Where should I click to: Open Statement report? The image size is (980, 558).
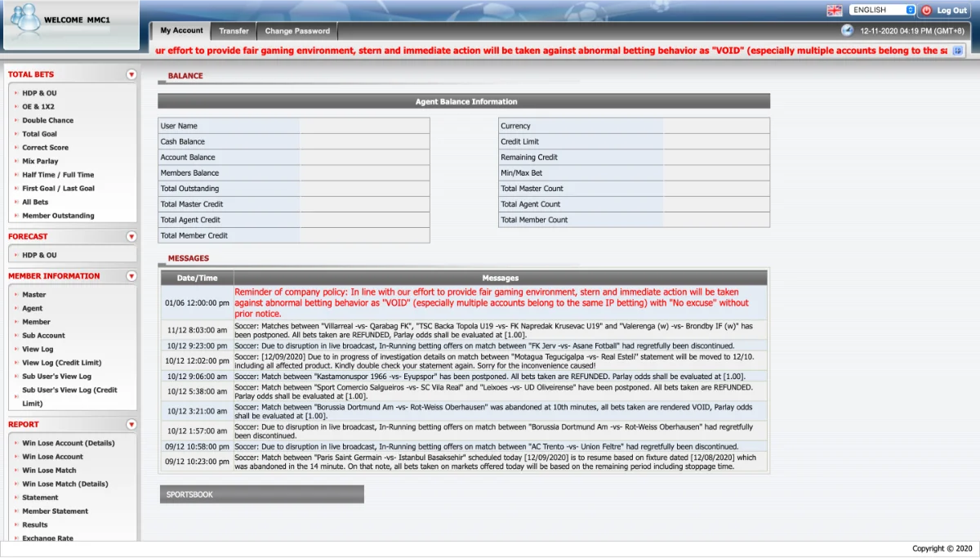40,498
